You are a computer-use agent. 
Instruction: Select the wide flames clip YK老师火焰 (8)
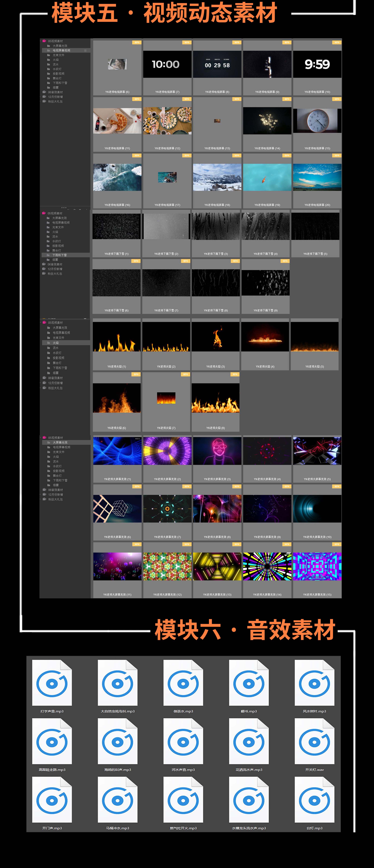[x=216, y=398]
